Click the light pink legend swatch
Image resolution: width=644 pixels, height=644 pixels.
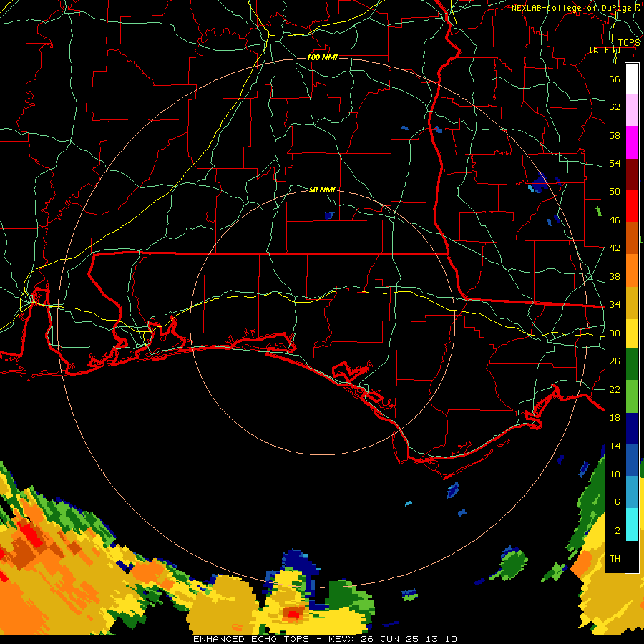coord(632,110)
